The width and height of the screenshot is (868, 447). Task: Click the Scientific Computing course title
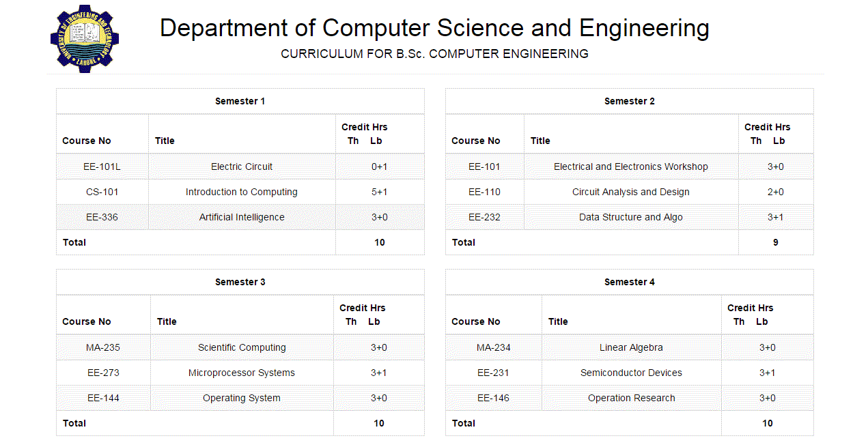point(242,347)
